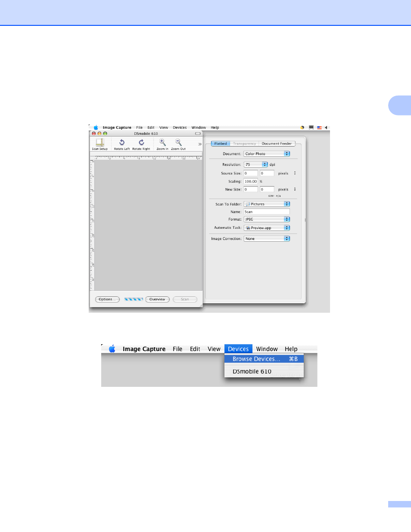Click the highlighted Devices menu title
The width and height of the screenshot is (411, 532).
click(238, 349)
